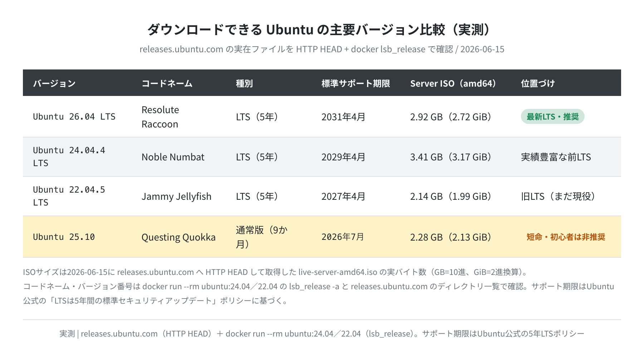Click the 2031年4月 support date
This screenshot has width=644, height=353.
point(343,117)
